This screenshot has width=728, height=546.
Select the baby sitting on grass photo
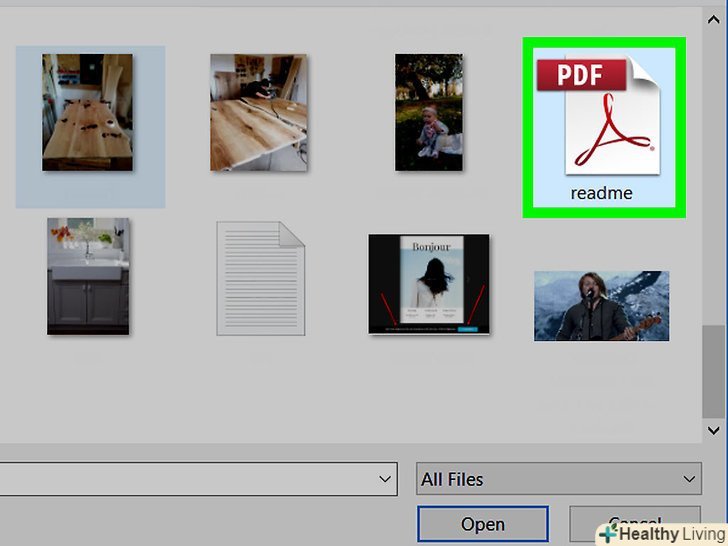click(429, 112)
